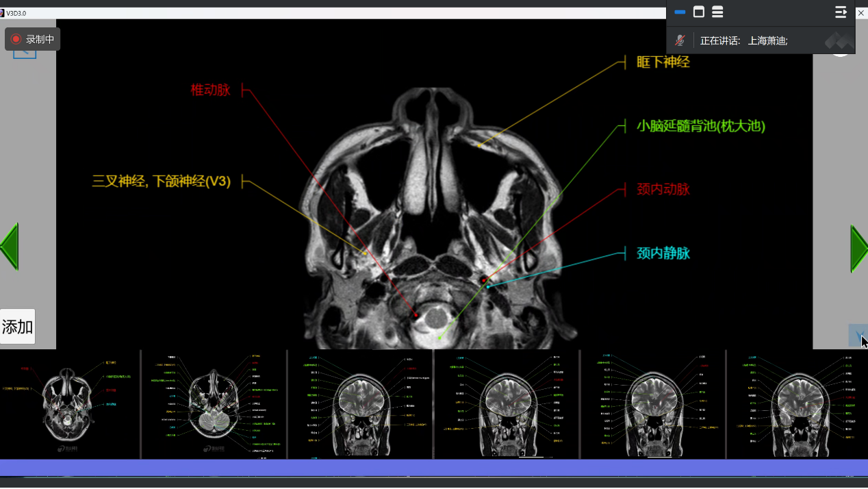Image resolution: width=868 pixels, height=489 pixels.
Task: Switch floating meeting window to minimal bar view
Action: click(680, 12)
